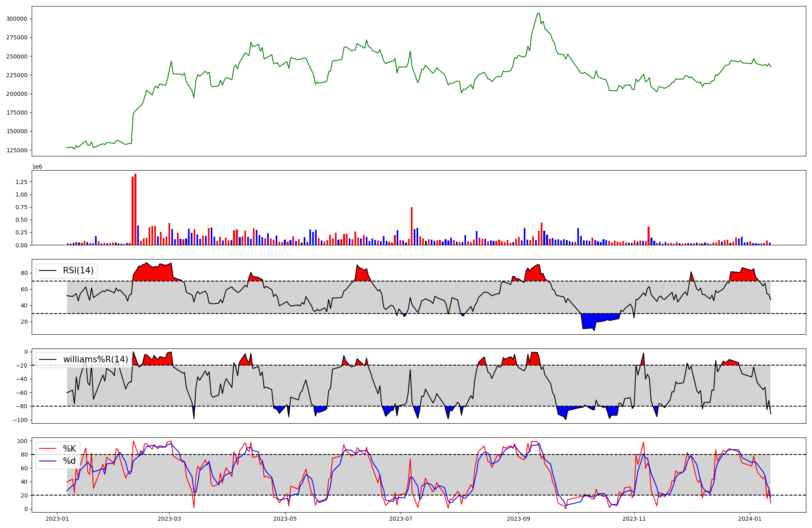Click the 125000 y-axis label
Screen dimensions: 812x528
(x=17, y=150)
